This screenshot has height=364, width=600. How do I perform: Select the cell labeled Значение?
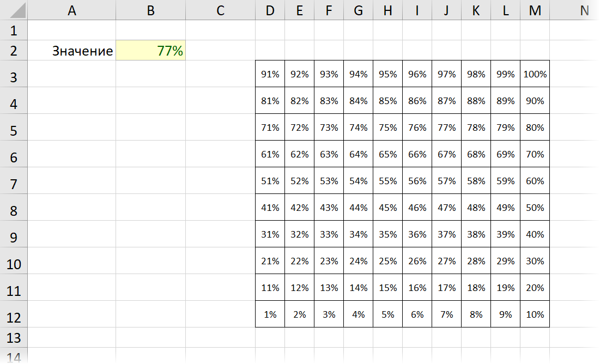point(71,50)
